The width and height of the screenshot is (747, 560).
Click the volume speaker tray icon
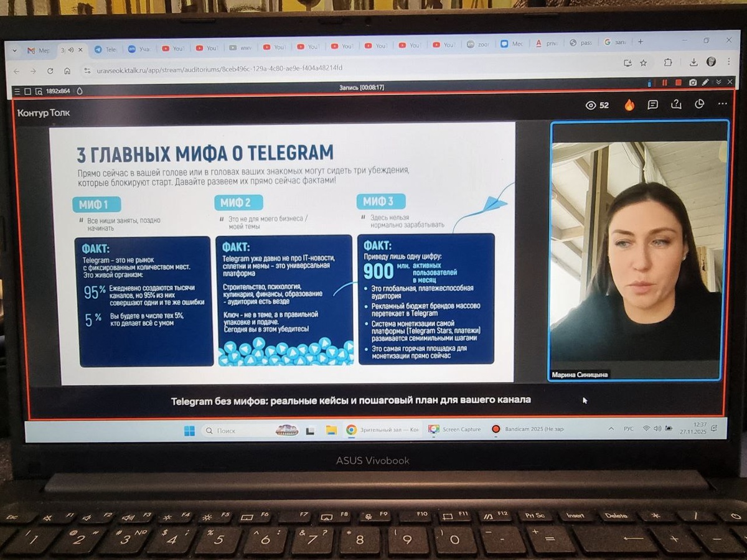(657, 428)
